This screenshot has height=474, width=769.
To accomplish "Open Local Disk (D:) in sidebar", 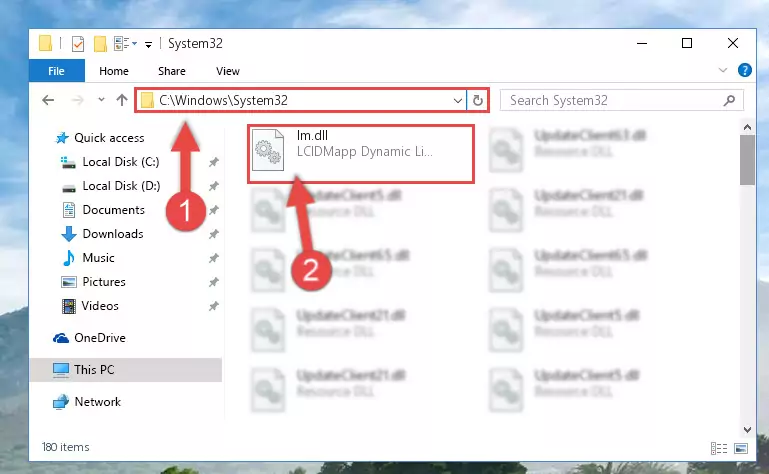I will click(121, 186).
